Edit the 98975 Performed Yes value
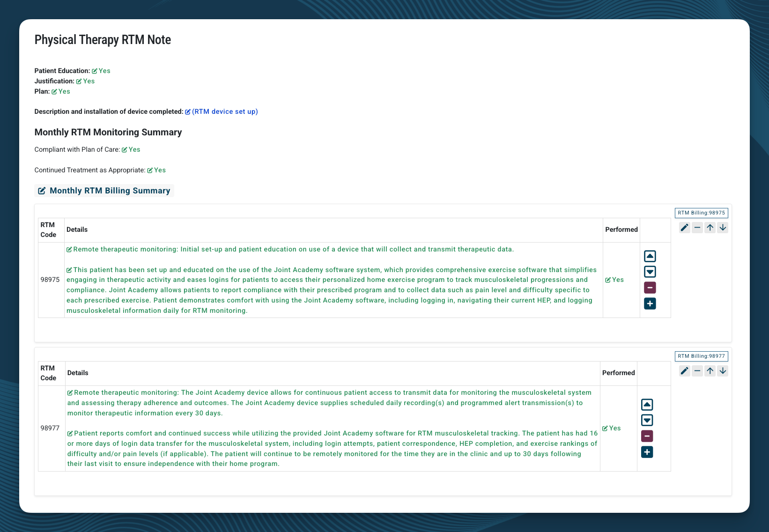The height and width of the screenshot is (532, 769). [x=614, y=280]
